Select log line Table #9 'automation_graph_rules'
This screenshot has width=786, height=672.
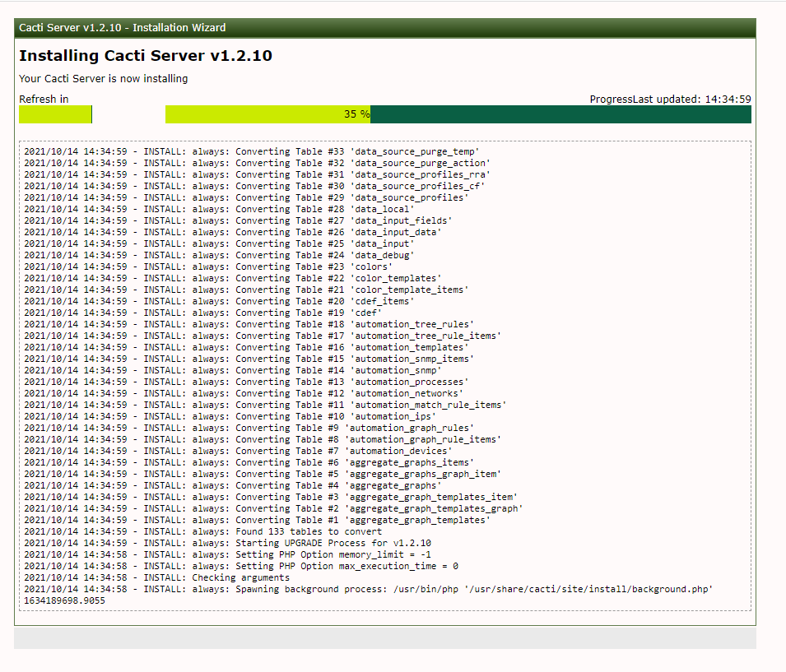point(249,428)
